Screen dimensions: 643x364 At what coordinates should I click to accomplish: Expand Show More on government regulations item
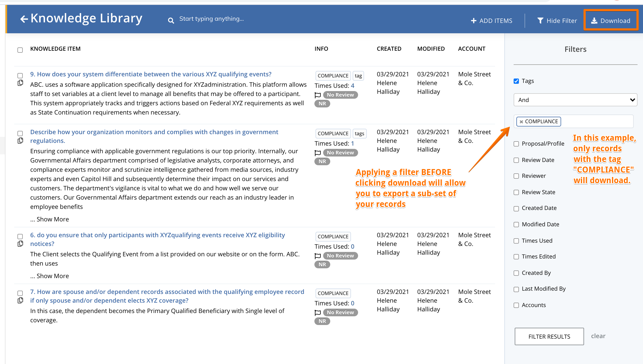[x=52, y=219]
